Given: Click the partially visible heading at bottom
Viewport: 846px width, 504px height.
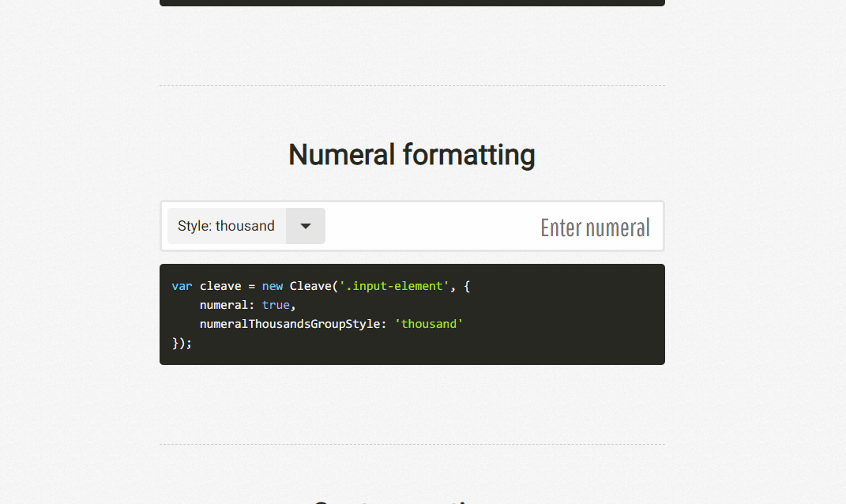Looking at the screenshot, I should click(412, 499).
